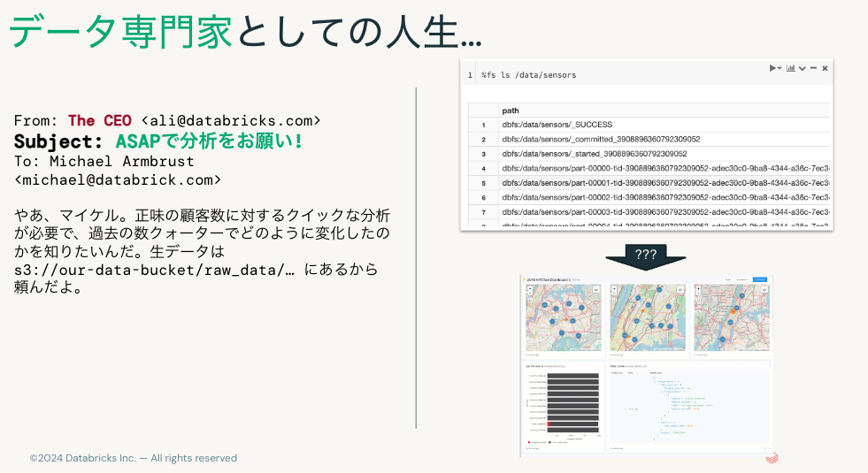Screen dimensions: 868x473
Task: Click the blue Refresh button on the dashboard
Action: click(760, 280)
